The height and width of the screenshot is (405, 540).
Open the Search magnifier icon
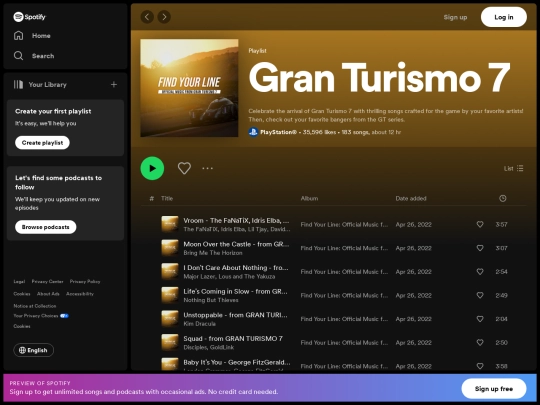coord(19,56)
